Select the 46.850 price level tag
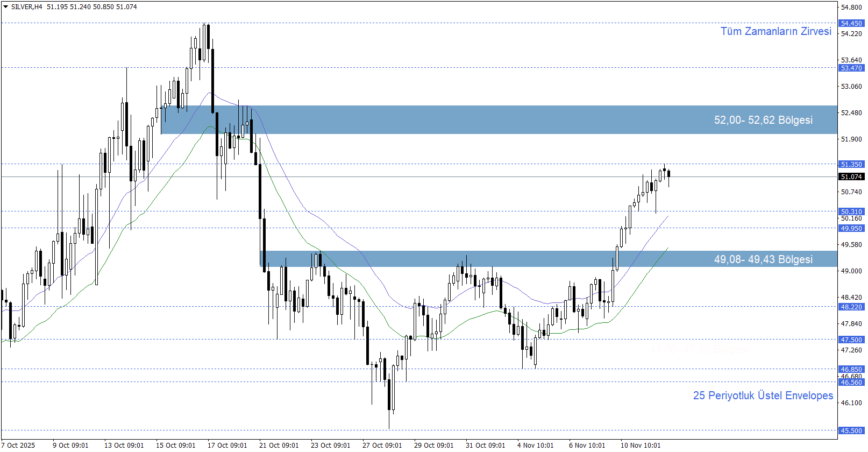The height and width of the screenshot is (452, 868). (x=851, y=369)
